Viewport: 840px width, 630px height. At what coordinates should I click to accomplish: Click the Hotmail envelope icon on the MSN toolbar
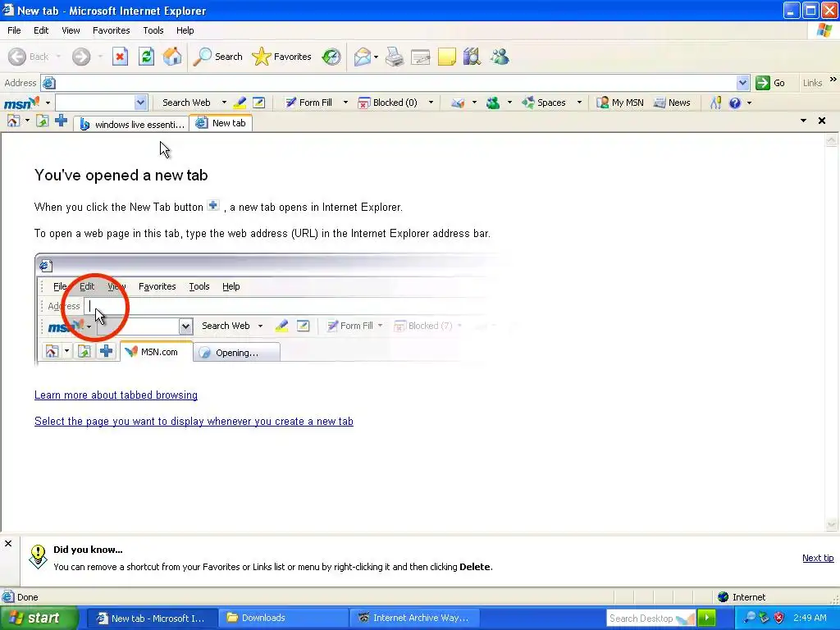point(458,103)
